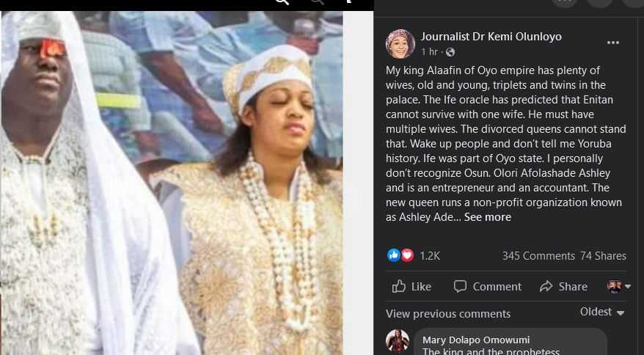This screenshot has height=355, width=644.
Task: Open Journalist Dr Kemi Olunloyo profile link
Action: pos(491,37)
